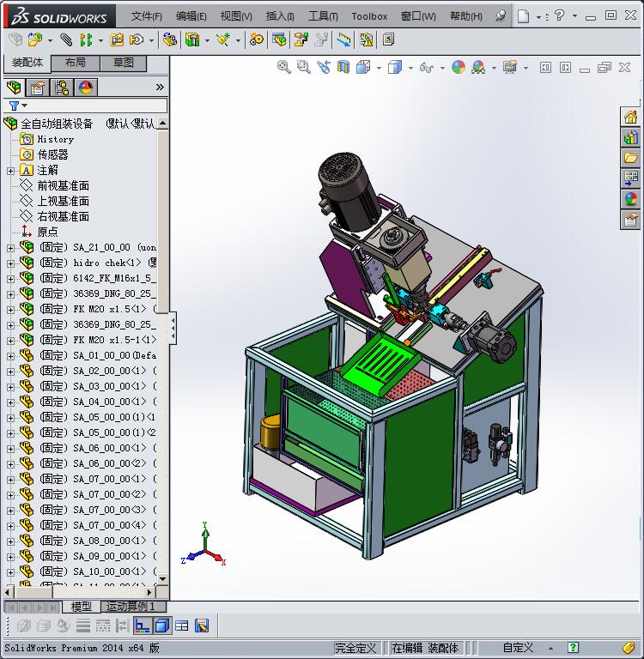Click the Apply Scene icon
The width and height of the screenshot is (644, 659).
477,67
